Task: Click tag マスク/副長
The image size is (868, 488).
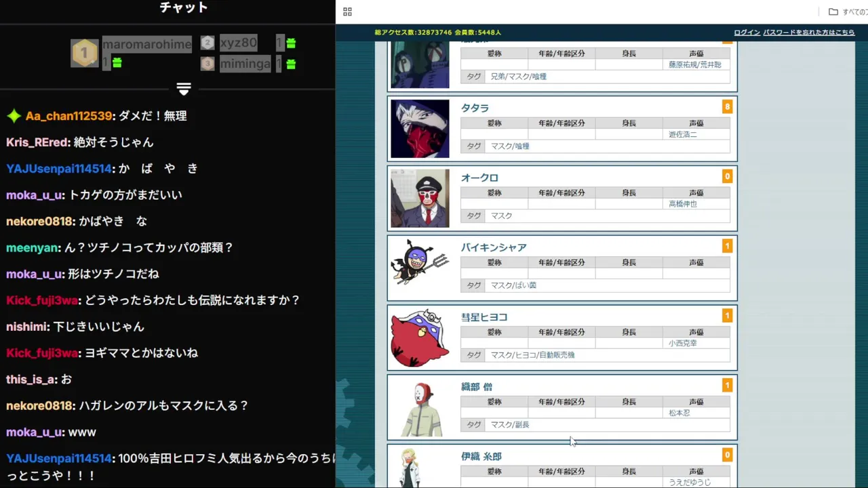Action: [510, 425]
